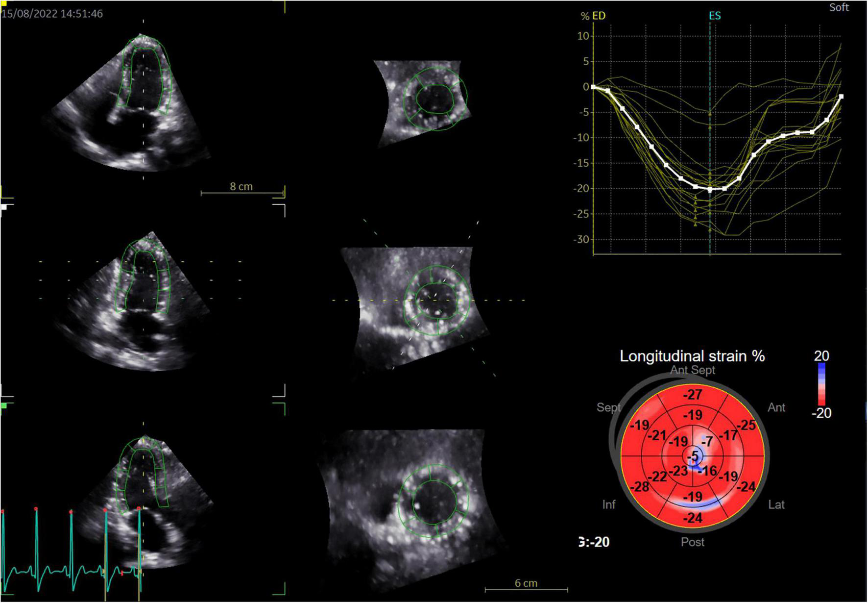Click the 8 cm scale bar
868x603 pixels.
242,187
